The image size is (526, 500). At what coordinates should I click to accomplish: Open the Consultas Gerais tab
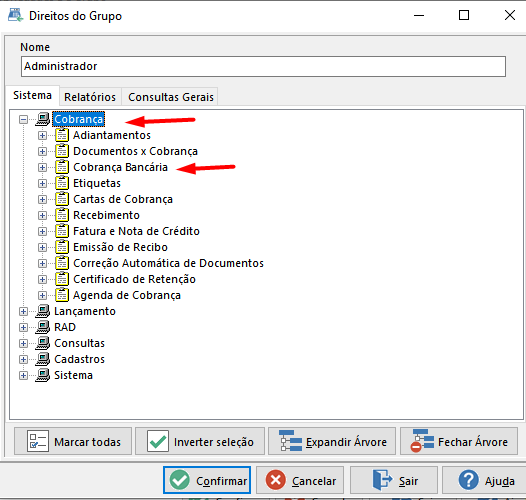[171, 97]
